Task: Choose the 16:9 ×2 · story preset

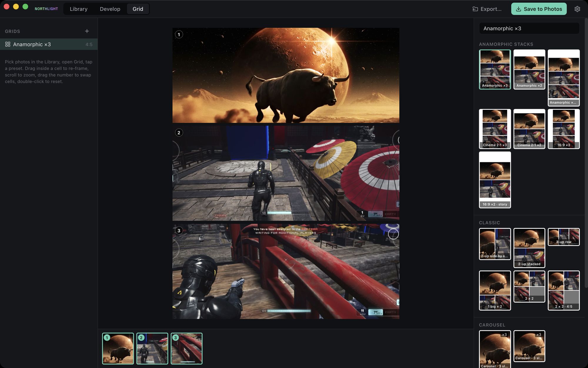Action: click(x=495, y=180)
